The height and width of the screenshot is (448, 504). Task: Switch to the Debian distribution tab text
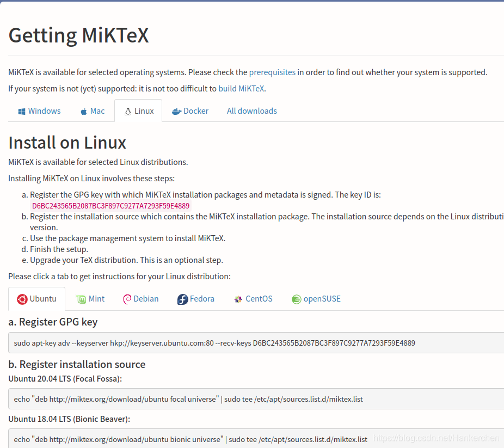(x=146, y=298)
